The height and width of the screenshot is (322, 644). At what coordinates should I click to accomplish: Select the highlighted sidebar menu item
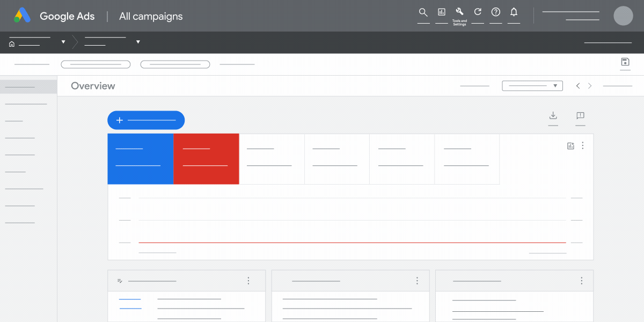[x=28, y=87]
